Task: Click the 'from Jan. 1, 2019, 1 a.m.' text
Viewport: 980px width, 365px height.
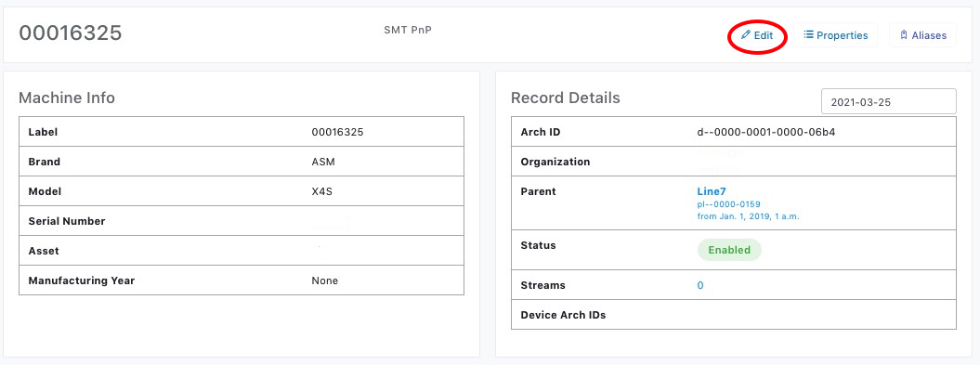Action: point(749,217)
